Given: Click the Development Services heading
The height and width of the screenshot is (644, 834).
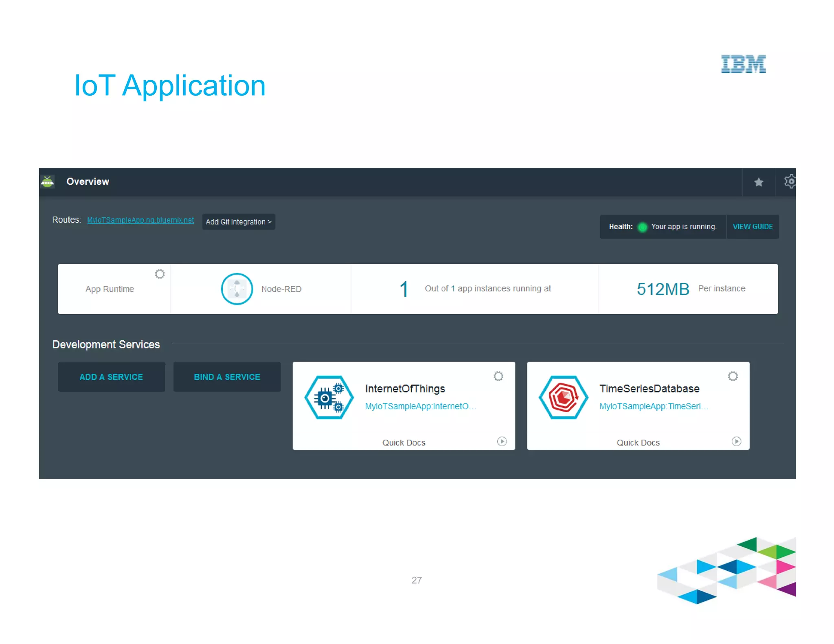Looking at the screenshot, I should (x=106, y=344).
